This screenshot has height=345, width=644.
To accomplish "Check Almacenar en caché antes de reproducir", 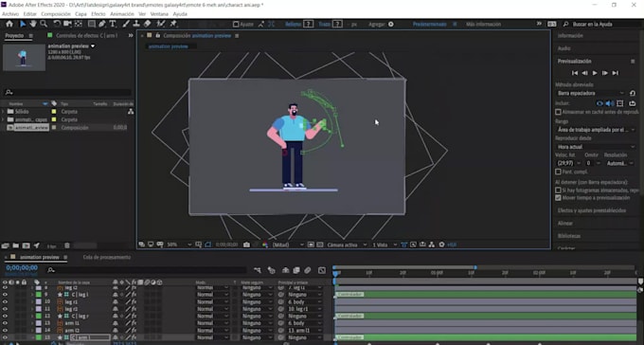I will click(x=558, y=112).
